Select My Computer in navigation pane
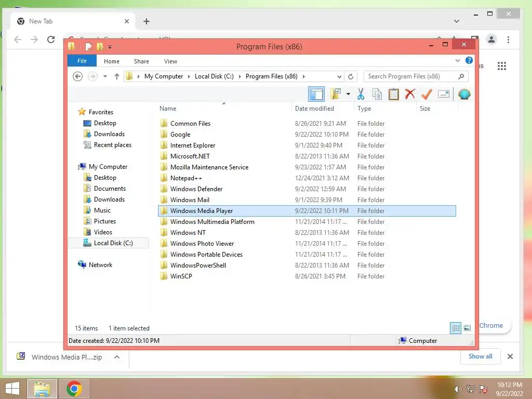532x399 pixels. pyautogui.click(x=108, y=167)
